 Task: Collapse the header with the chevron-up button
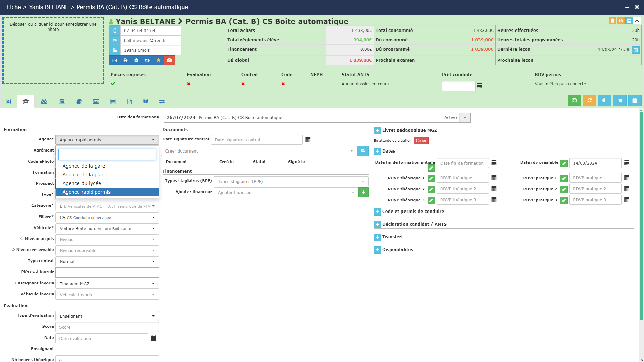[x=637, y=21]
